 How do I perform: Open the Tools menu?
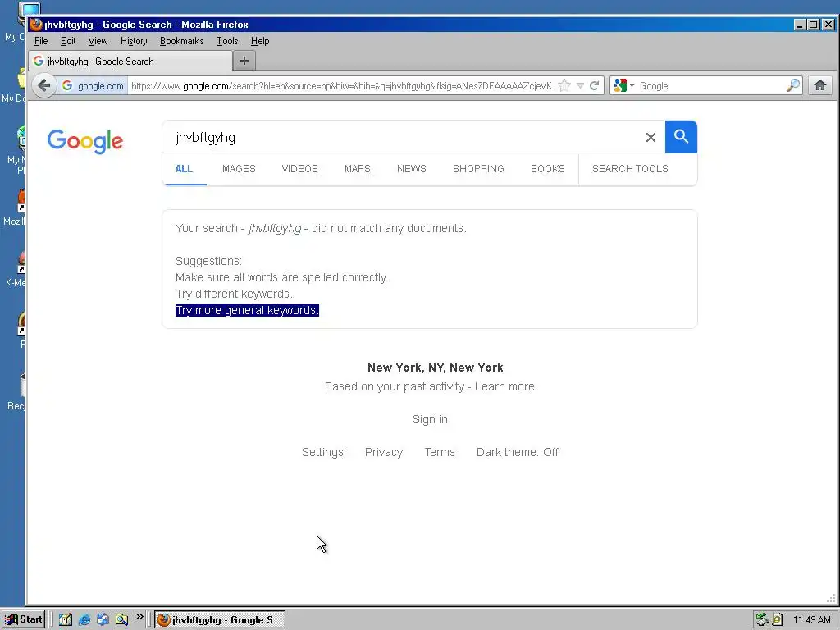(x=227, y=41)
